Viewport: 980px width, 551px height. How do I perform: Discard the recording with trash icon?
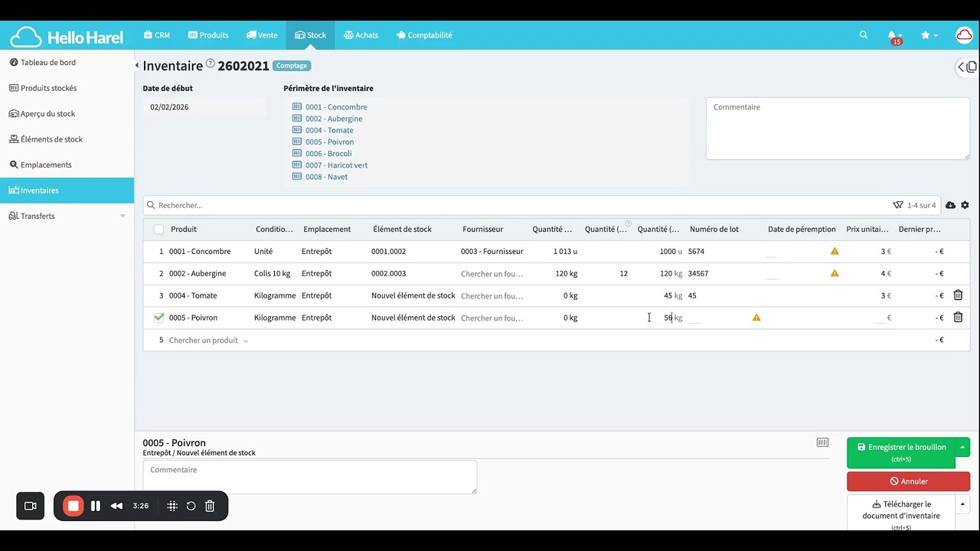[210, 506]
